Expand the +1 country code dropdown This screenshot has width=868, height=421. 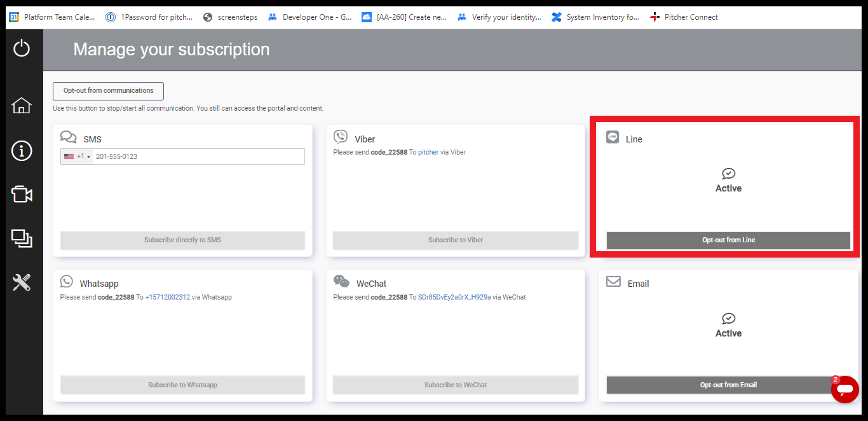78,156
